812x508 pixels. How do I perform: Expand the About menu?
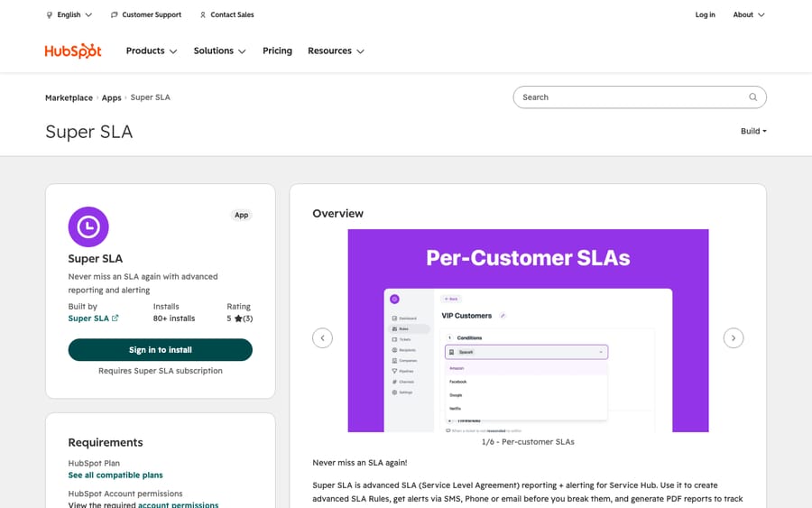click(748, 15)
